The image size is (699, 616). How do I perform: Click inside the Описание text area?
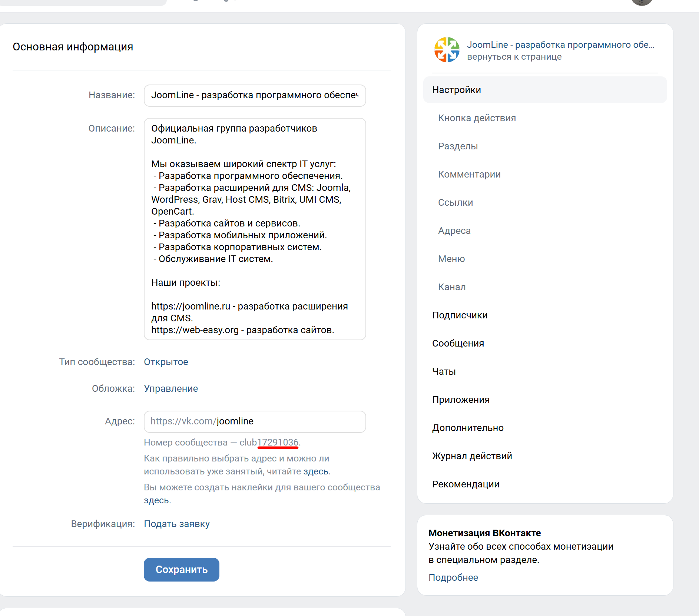[255, 229]
